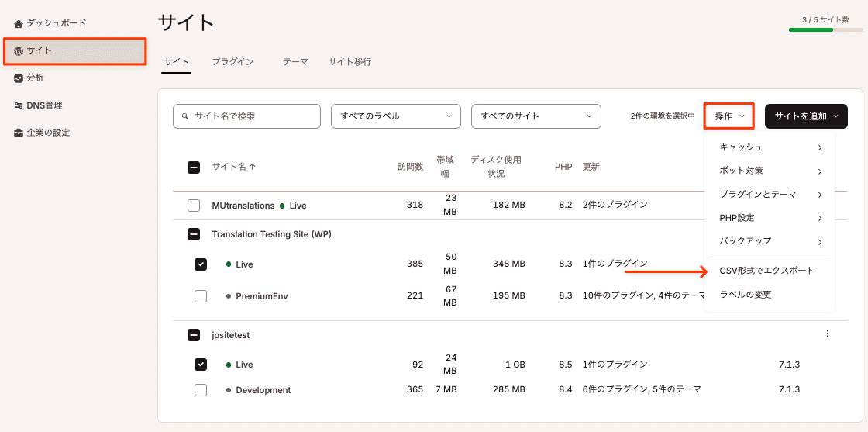Open 企業の設定 in the sidebar
This screenshot has height=432, width=868.
48,133
